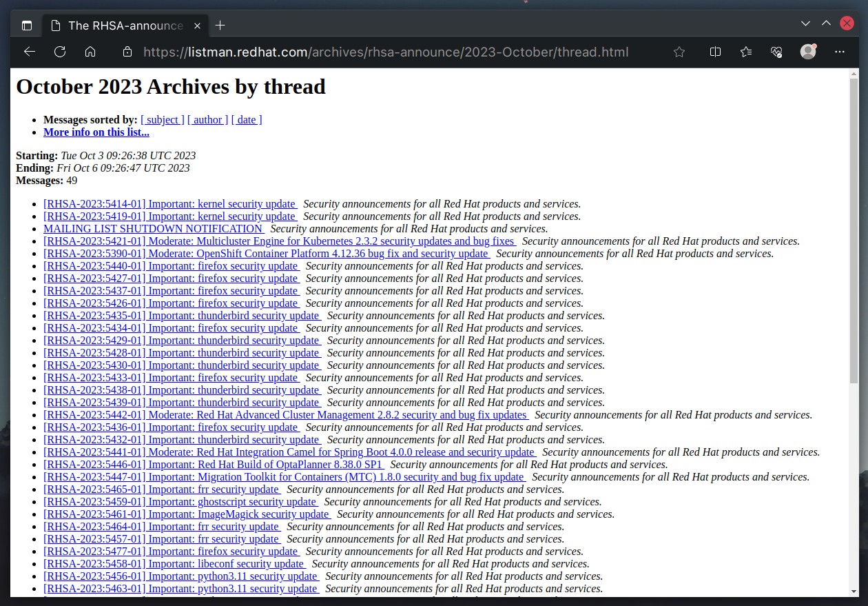Viewport: 868px width, 606px height.
Task: Open the profile account menu
Action: pyautogui.click(x=808, y=52)
